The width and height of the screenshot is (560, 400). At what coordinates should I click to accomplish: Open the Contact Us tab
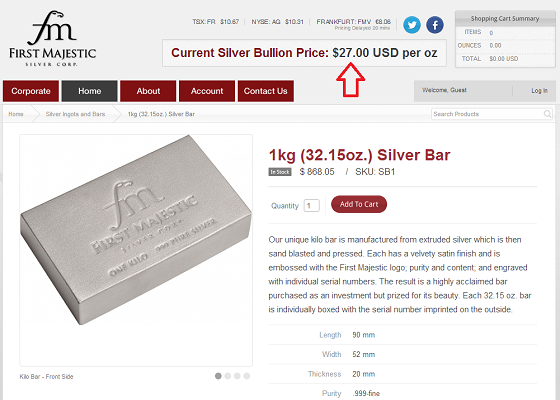click(266, 91)
